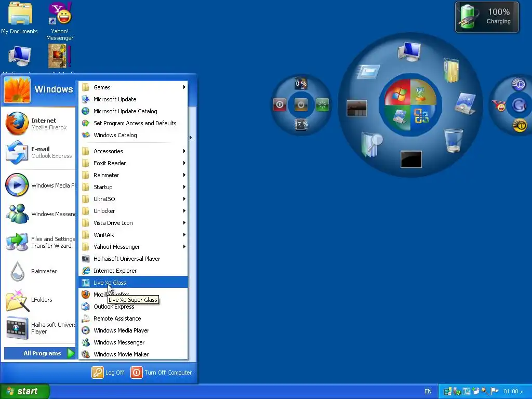Viewport: 532px width, 399px height.
Task: Click the Live Xp Glass icon in menu
Action: pos(86,283)
